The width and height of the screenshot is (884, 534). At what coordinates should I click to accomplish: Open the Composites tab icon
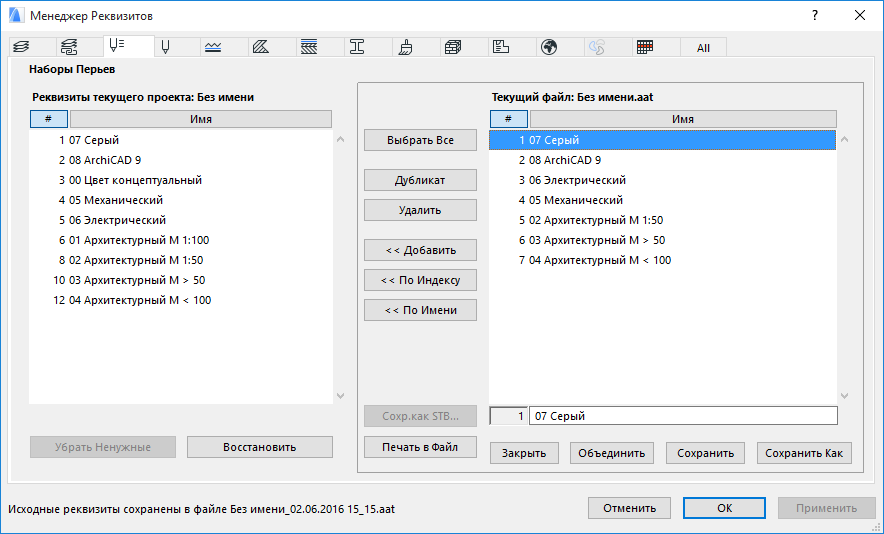(x=309, y=47)
